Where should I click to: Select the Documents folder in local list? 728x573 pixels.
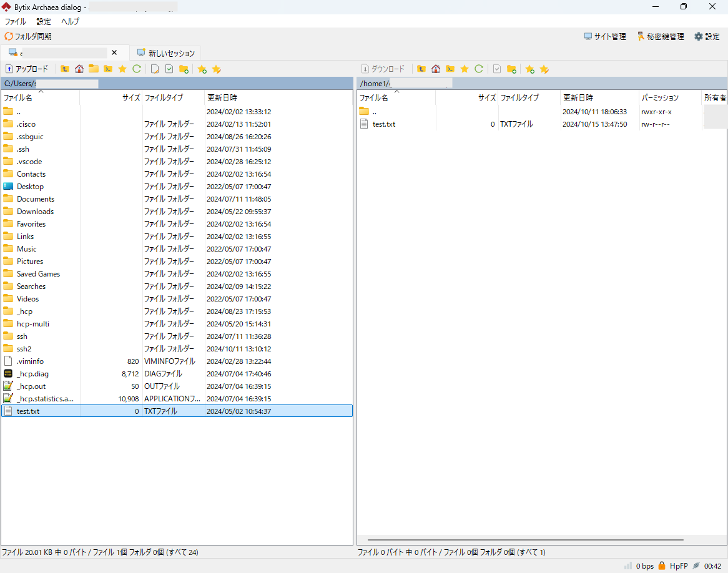36,199
